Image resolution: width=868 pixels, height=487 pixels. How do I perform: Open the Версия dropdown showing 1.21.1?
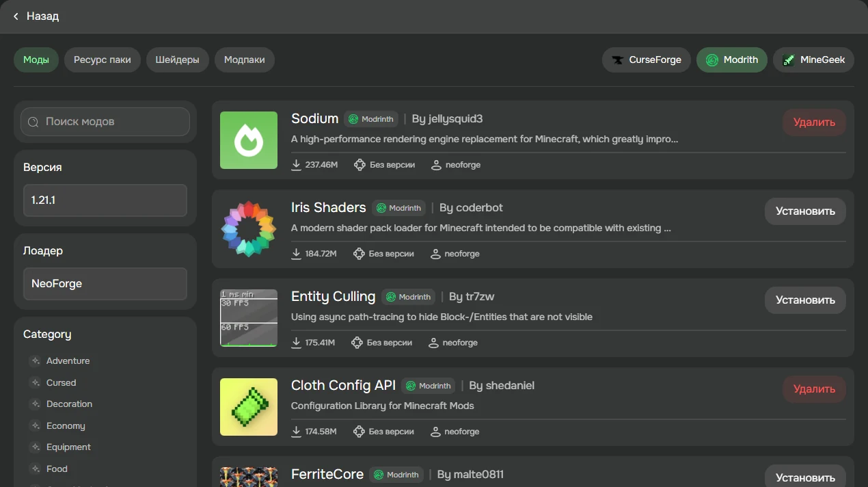tap(105, 200)
